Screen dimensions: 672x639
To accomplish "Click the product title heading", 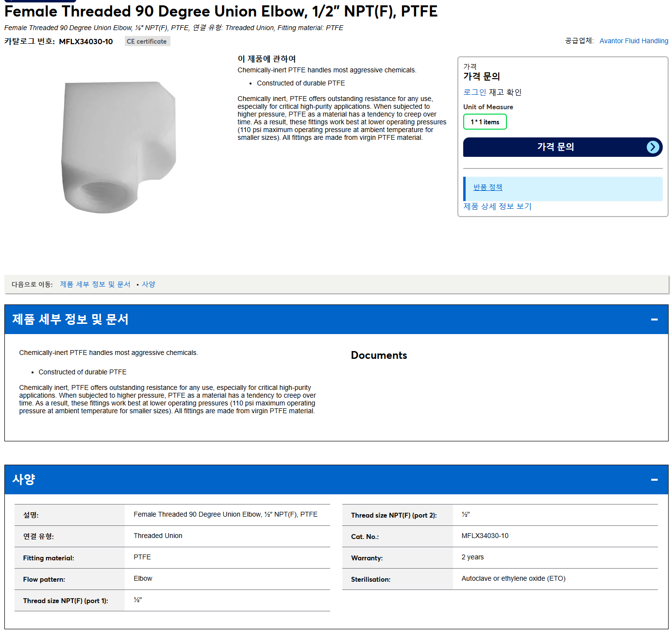I will tap(221, 11).
